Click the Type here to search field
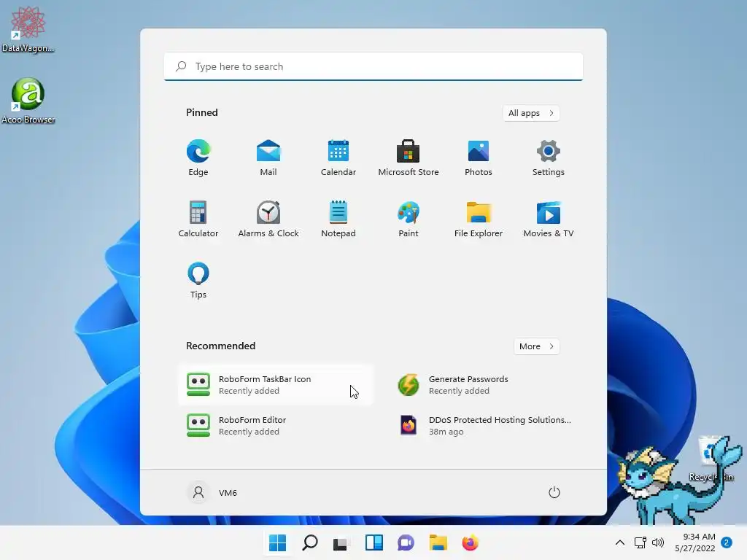 click(373, 66)
